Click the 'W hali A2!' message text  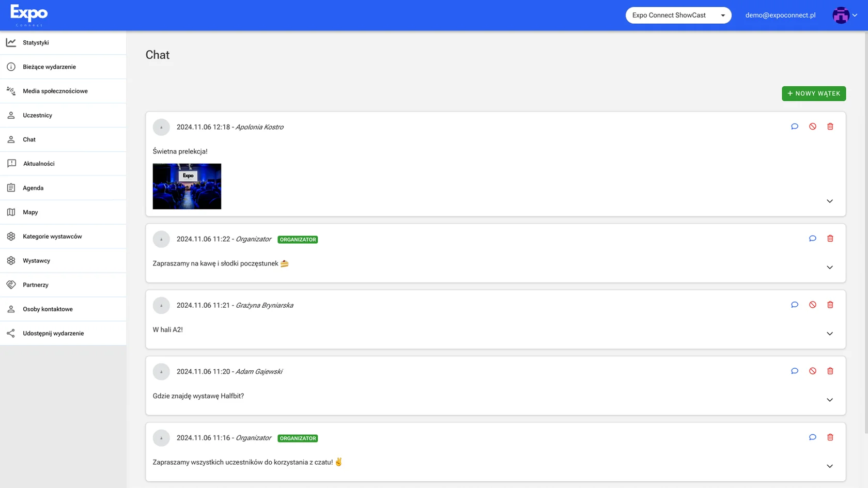click(x=168, y=329)
